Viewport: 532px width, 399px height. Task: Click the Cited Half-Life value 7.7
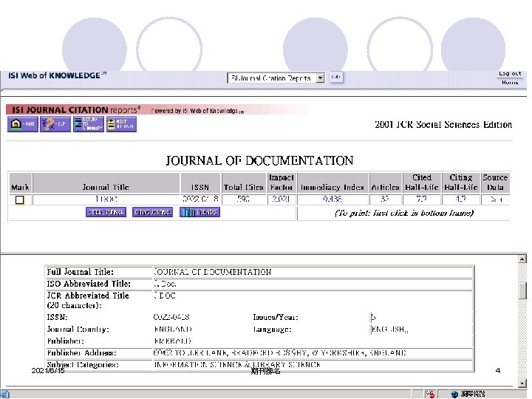421,199
